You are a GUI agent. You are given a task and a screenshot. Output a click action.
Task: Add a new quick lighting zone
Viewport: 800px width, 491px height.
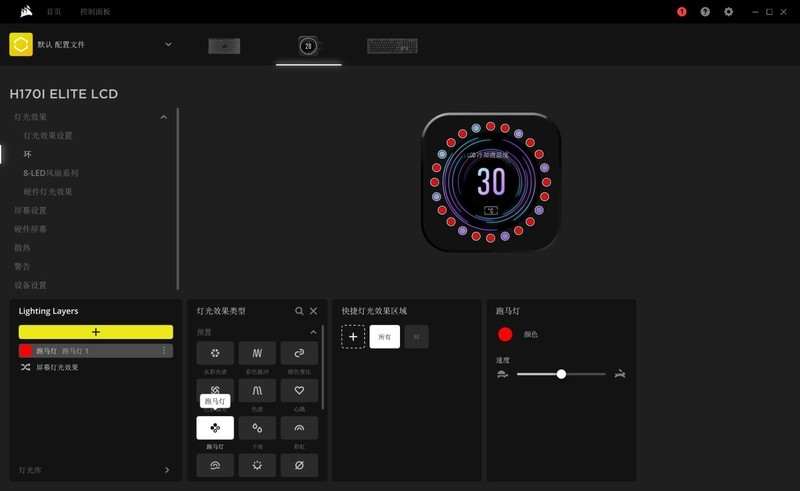[x=353, y=337]
